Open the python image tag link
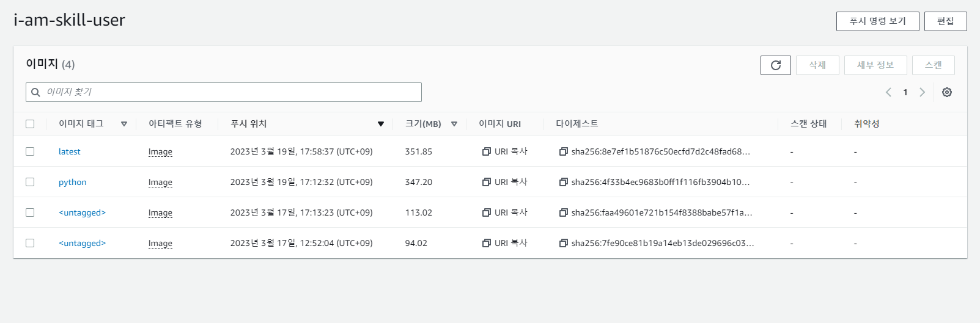 72,182
